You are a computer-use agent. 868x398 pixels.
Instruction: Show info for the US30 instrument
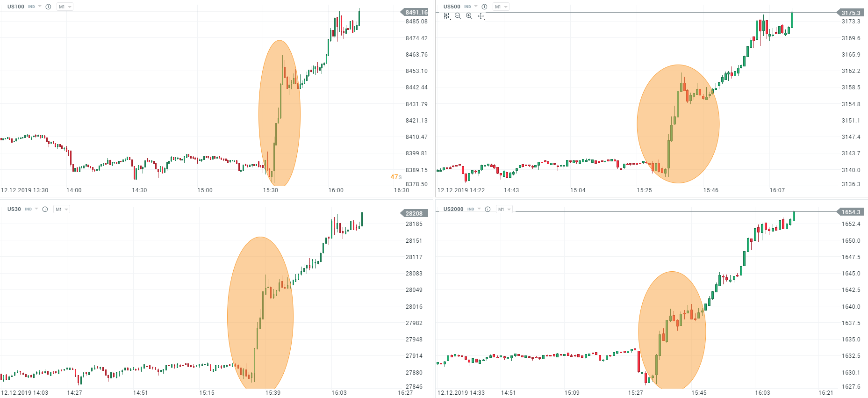(x=45, y=209)
